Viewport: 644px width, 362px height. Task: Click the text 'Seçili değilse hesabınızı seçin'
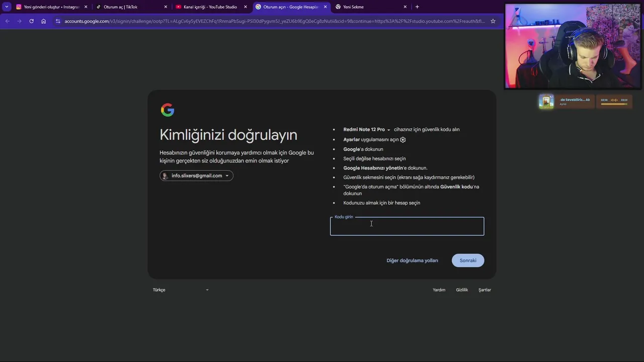(374, 159)
